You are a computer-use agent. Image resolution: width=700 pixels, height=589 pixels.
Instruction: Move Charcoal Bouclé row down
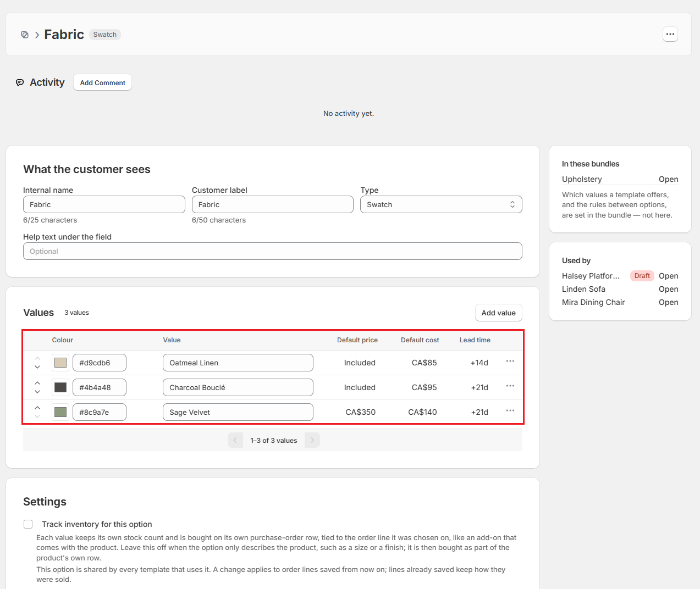(x=37, y=391)
